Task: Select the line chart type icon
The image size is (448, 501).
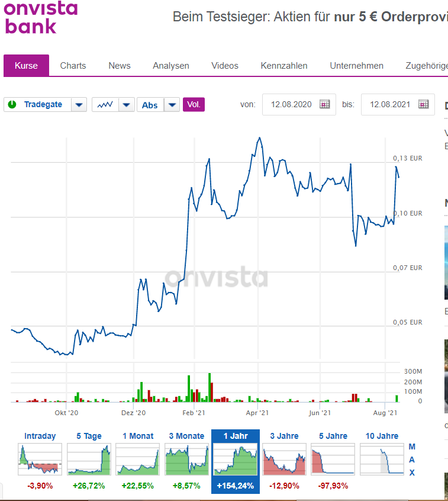Action: [105, 104]
